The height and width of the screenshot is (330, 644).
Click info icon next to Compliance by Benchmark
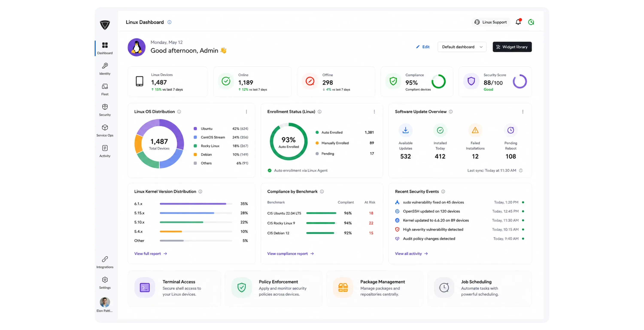tap(322, 191)
